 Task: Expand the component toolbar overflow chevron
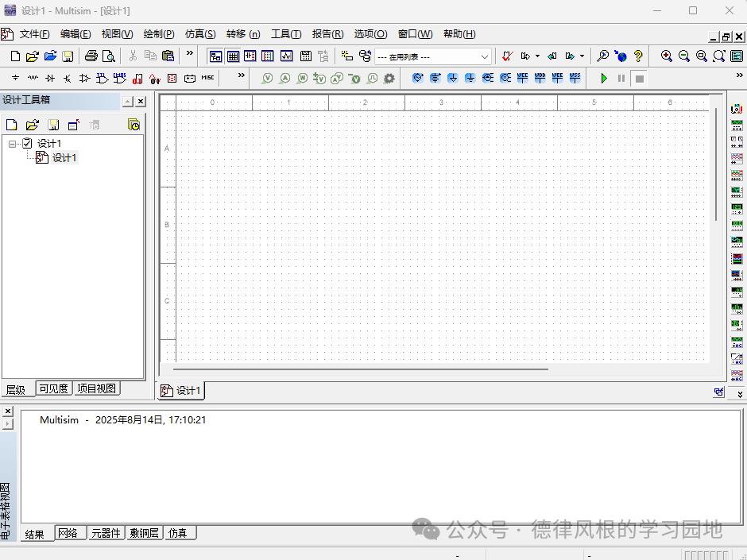click(x=242, y=75)
